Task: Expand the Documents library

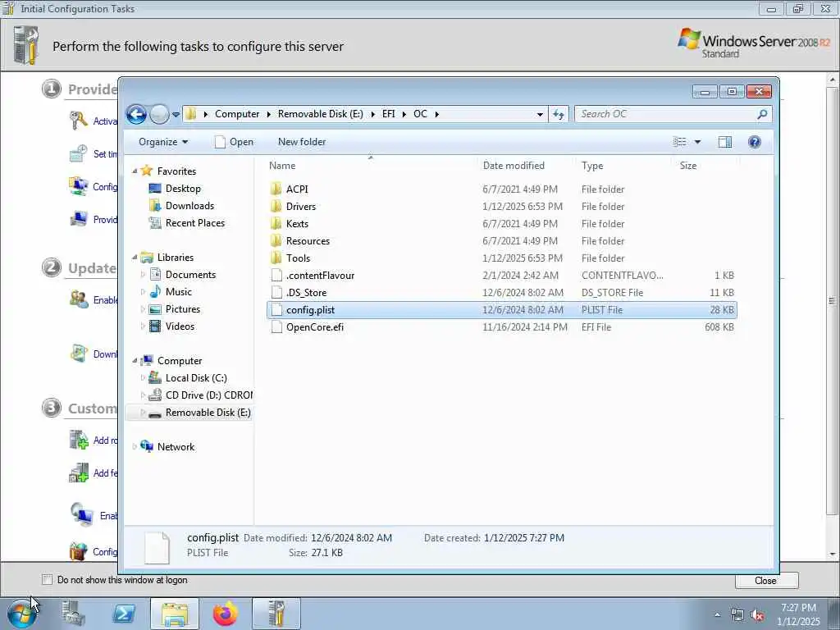Action: pyautogui.click(x=143, y=275)
